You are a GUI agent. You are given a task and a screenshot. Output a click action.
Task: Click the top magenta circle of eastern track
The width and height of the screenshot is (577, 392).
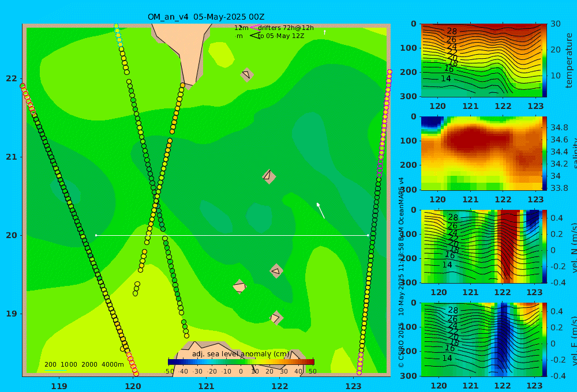pos(389,71)
